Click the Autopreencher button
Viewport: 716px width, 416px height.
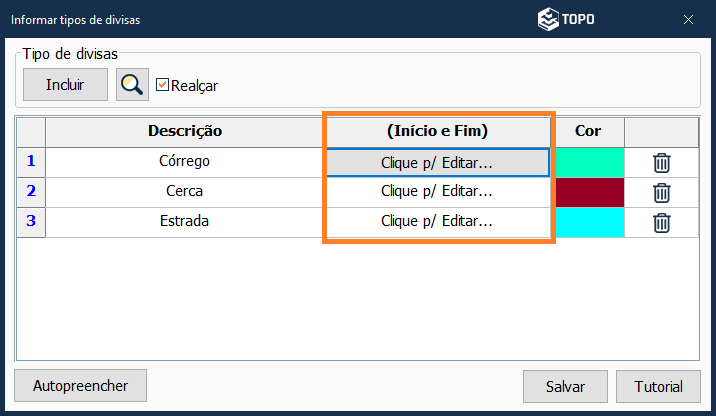(x=80, y=385)
